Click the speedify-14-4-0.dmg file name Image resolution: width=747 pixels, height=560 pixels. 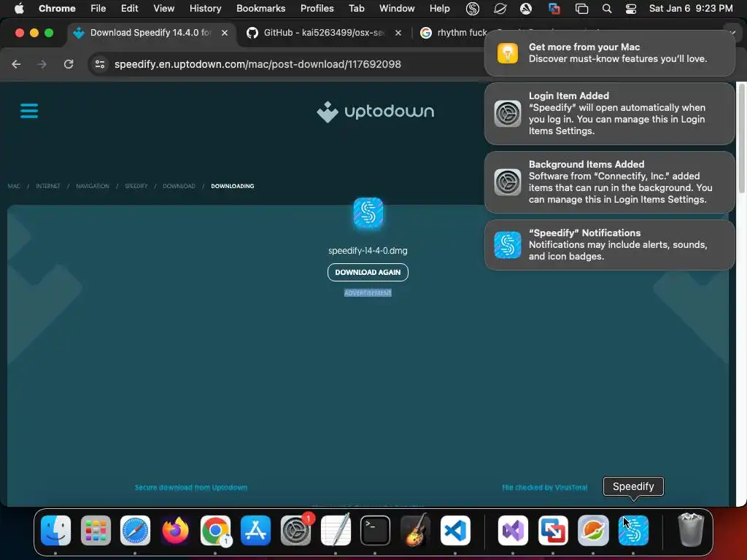pos(368,251)
